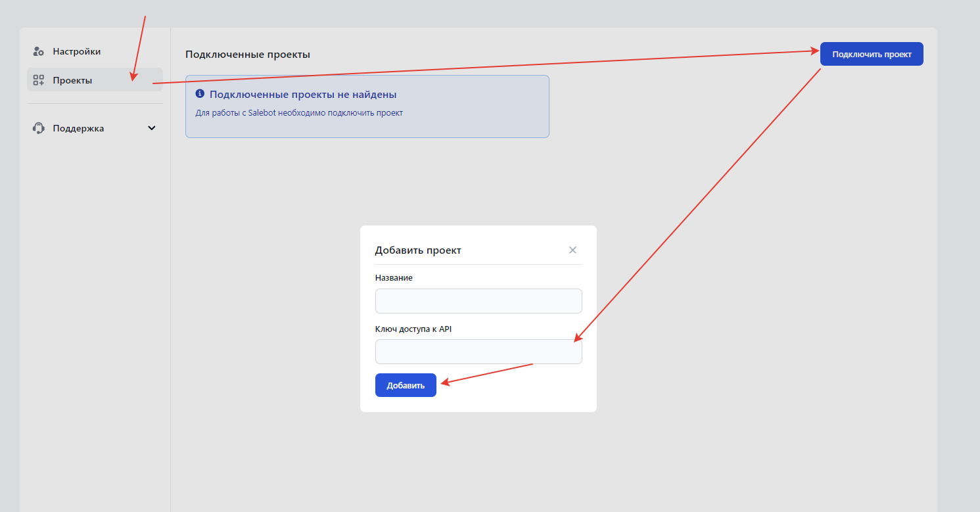Click the Подключенные проекты не найдены alert heading

(x=303, y=95)
